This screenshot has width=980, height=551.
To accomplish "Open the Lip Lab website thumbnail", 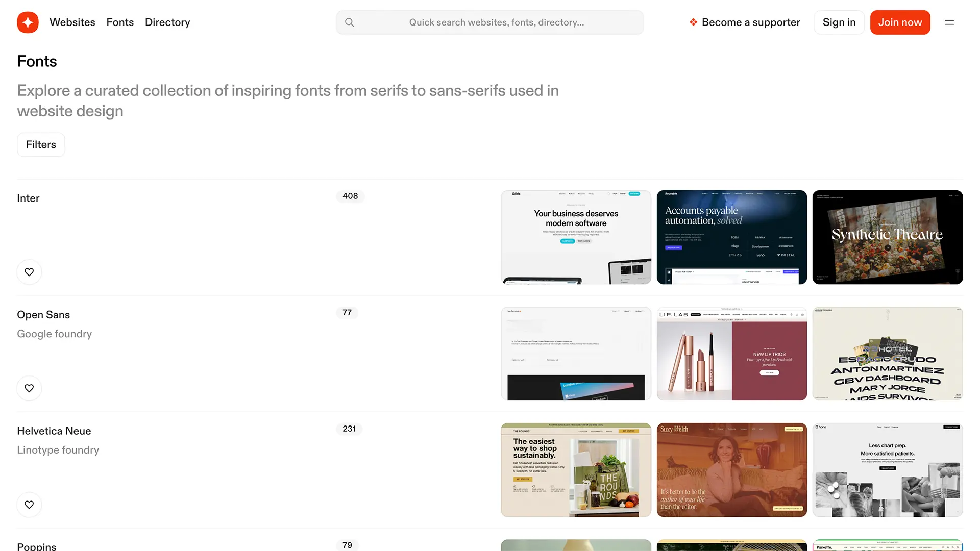I will 731,354.
